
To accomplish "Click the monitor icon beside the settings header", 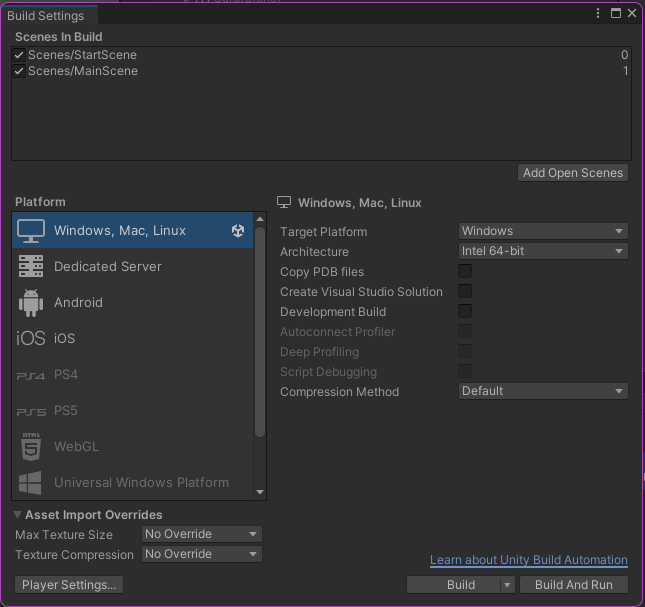I will [x=284, y=202].
